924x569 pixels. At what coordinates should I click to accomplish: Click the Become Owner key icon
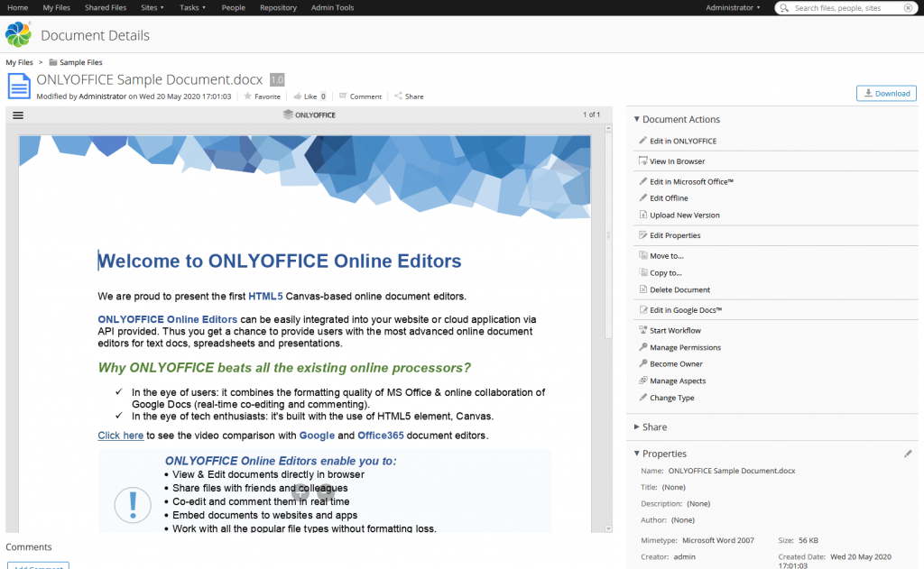click(642, 363)
